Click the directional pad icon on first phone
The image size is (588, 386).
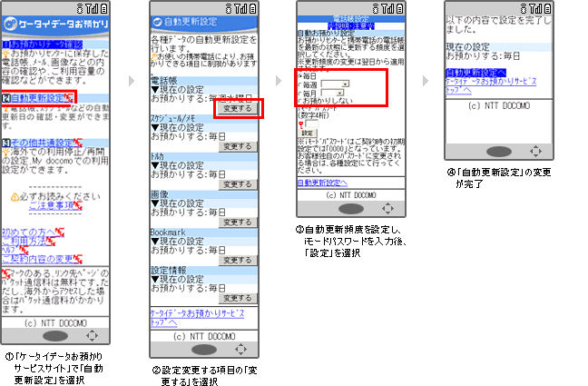[x=92, y=336]
